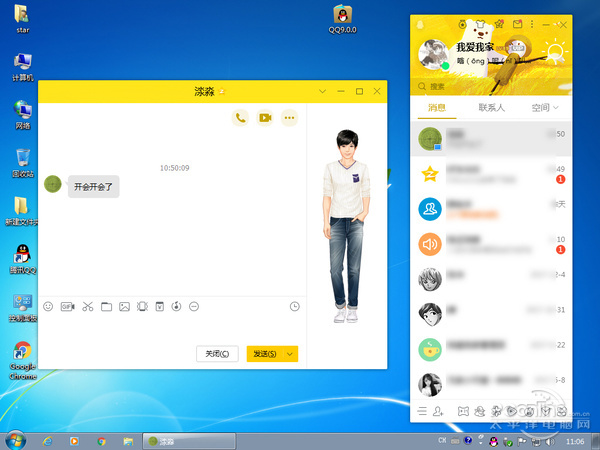Switch to the 消息 tab

tap(437, 108)
